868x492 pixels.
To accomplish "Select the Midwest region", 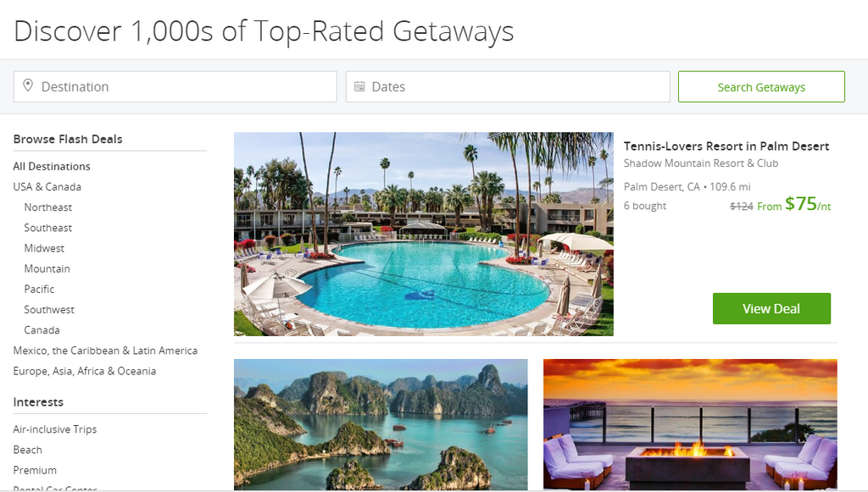I will [x=44, y=248].
